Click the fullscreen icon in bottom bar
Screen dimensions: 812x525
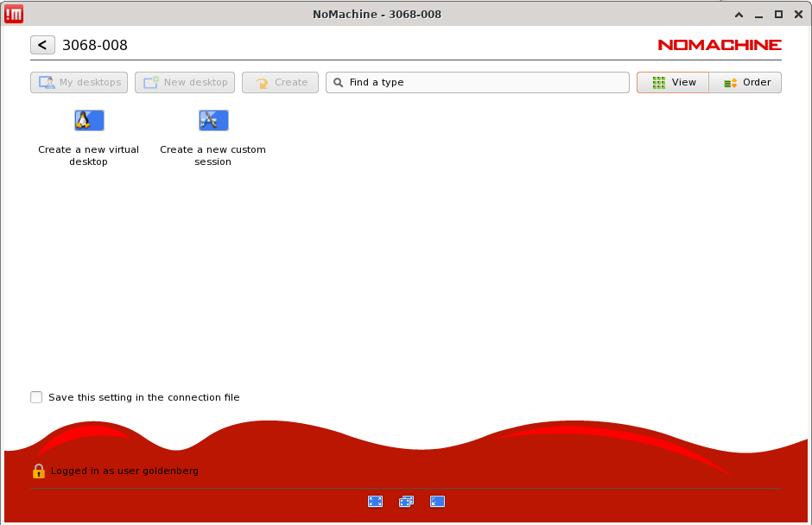click(376, 501)
